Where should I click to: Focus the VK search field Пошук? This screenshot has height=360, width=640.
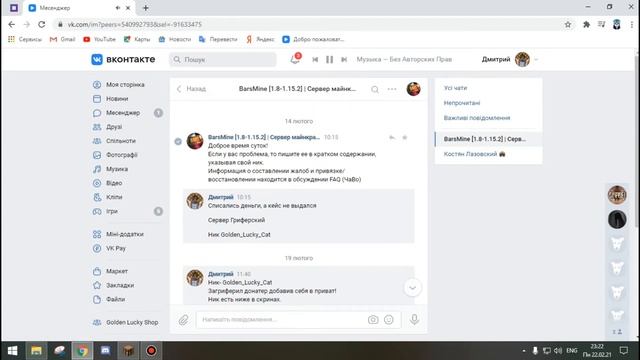click(x=223, y=60)
